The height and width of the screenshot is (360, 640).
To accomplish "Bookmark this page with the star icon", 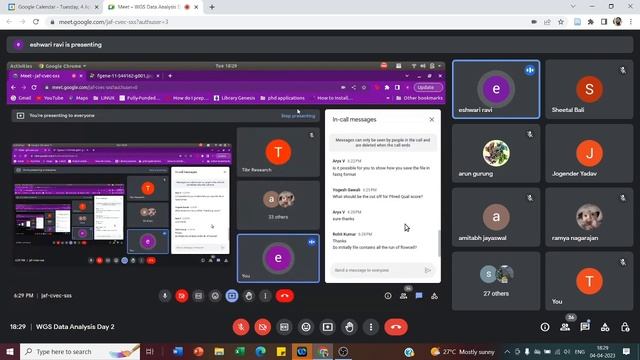I will pos(561,22).
